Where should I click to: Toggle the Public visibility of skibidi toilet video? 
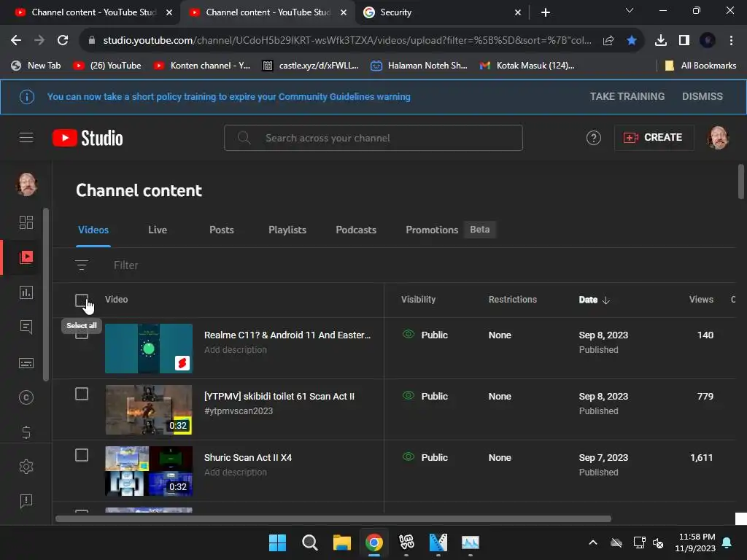tap(425, 396)
